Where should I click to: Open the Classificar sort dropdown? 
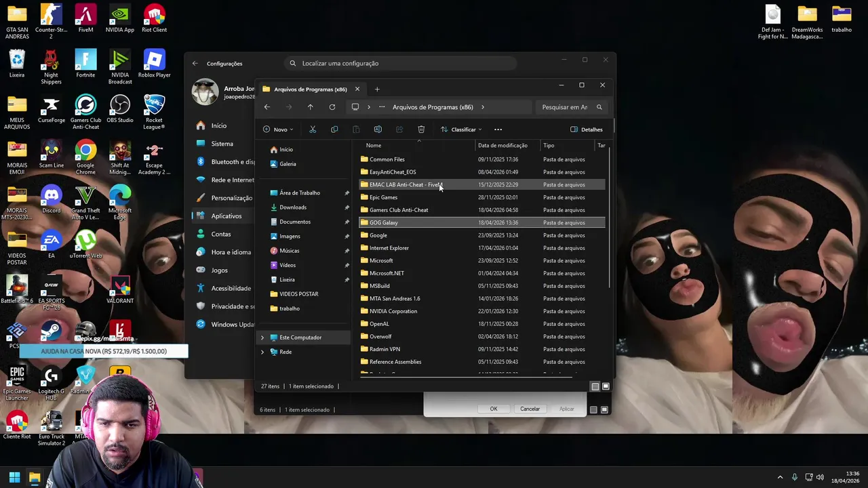461,129
